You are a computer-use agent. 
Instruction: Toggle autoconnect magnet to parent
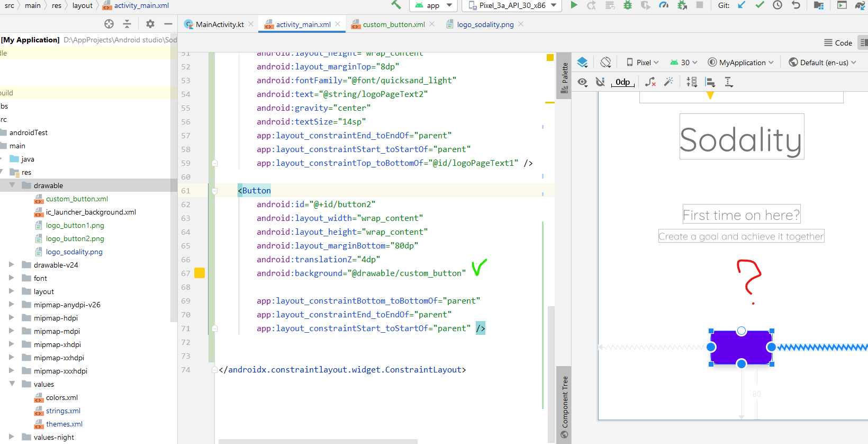(600, 82)
